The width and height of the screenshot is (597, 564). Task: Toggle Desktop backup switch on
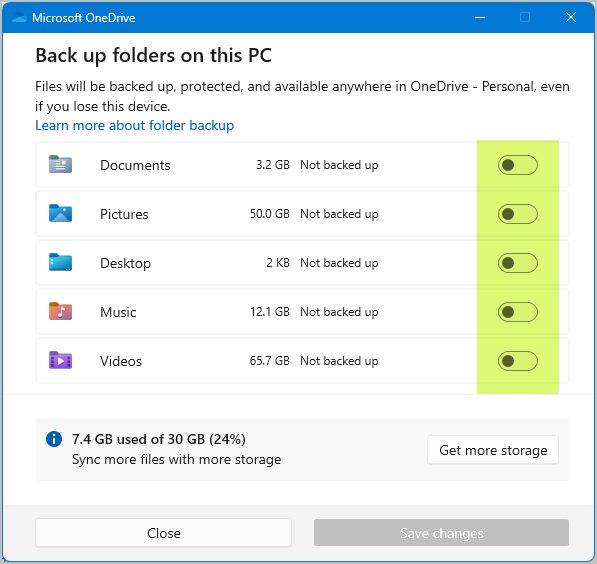(517, 263)
